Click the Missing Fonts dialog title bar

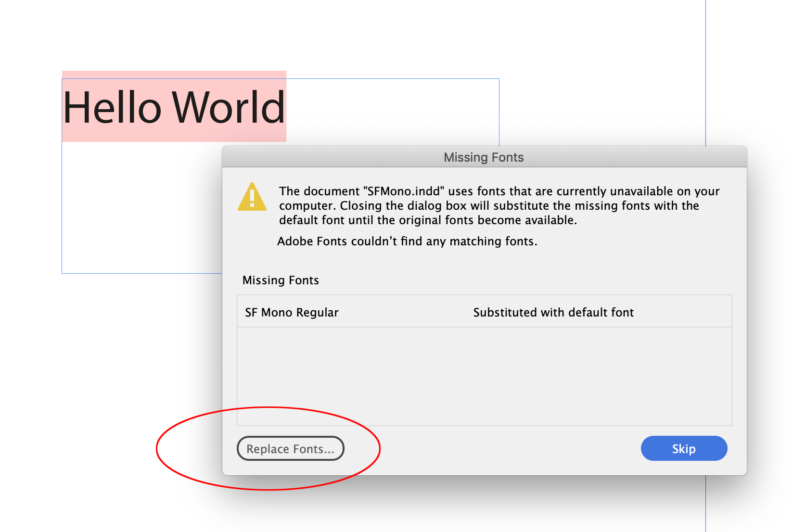[483, 157]
